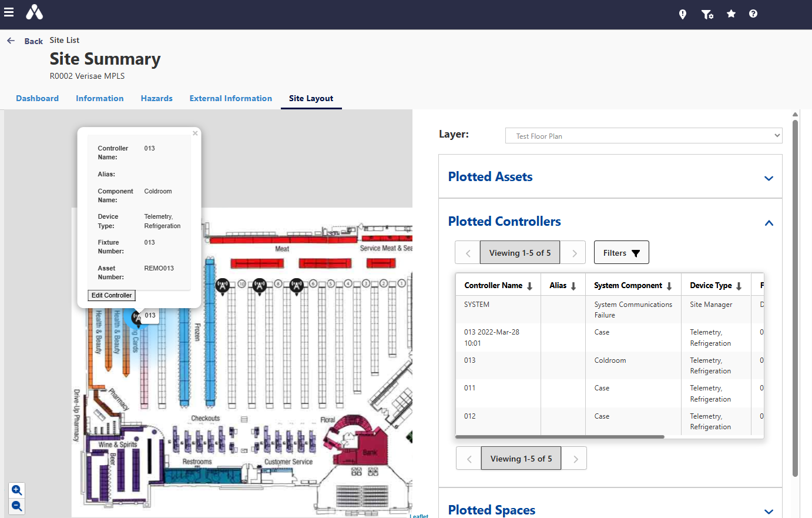Sort by System Component column arrow
The width and height of the screenshot is (812, 518).
pos(669,286)
